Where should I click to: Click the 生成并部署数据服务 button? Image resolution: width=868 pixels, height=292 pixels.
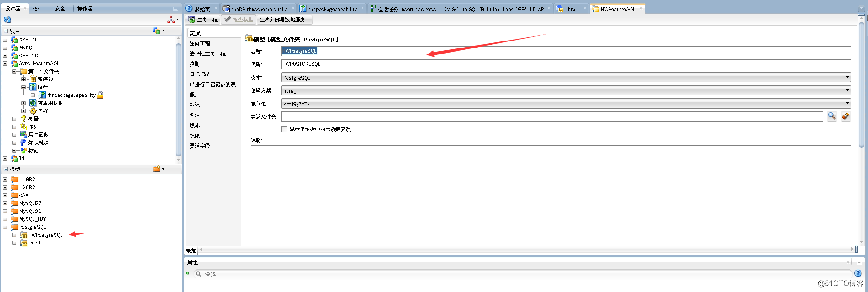pos(284,20)
